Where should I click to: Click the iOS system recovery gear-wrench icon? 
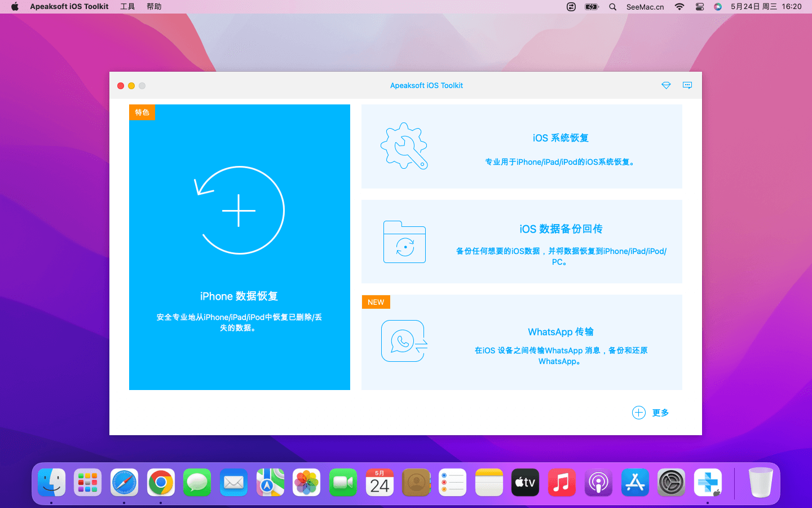point(404,146)
